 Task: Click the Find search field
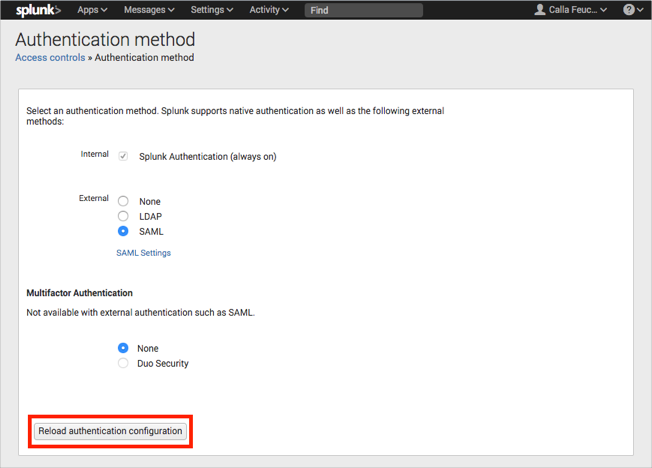tap(363, 10)
